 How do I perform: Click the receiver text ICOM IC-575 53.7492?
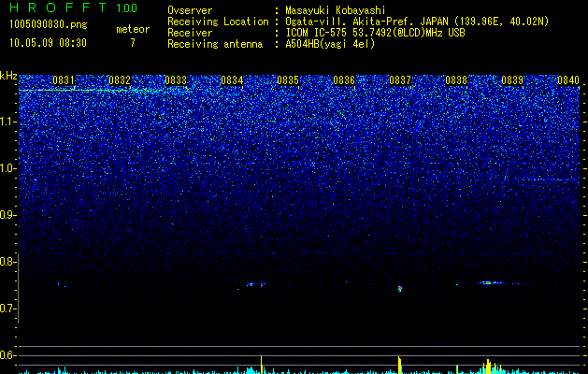click(375, 33)
